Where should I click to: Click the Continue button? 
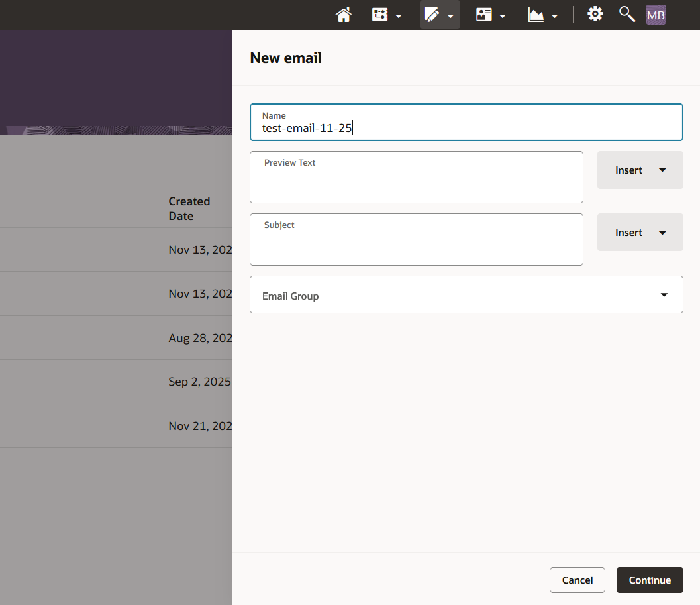[649, 580]
